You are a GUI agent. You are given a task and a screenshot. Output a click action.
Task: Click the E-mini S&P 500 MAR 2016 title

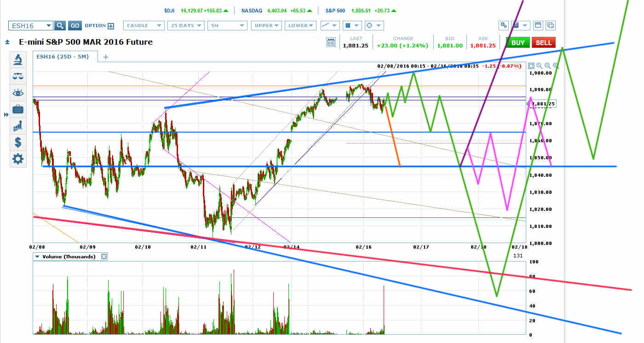click(86, 42)
